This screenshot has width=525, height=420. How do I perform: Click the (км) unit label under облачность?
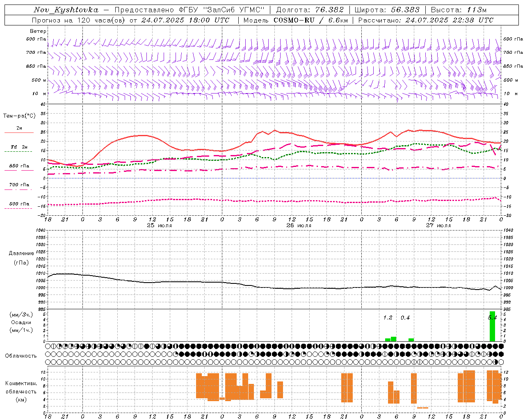pyautogui.click(x=21, y=399)
